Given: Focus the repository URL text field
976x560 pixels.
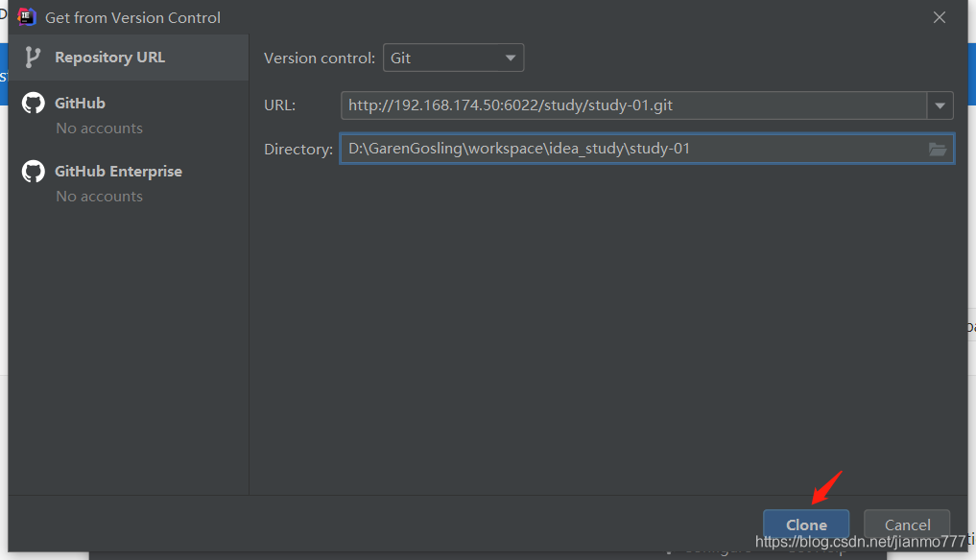Looking at the screenshot, I should (633, 105).
